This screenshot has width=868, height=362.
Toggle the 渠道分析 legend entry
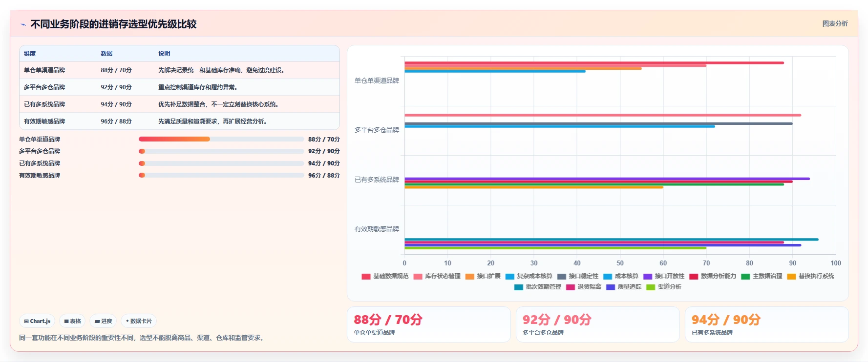click(x=663, y=287)
